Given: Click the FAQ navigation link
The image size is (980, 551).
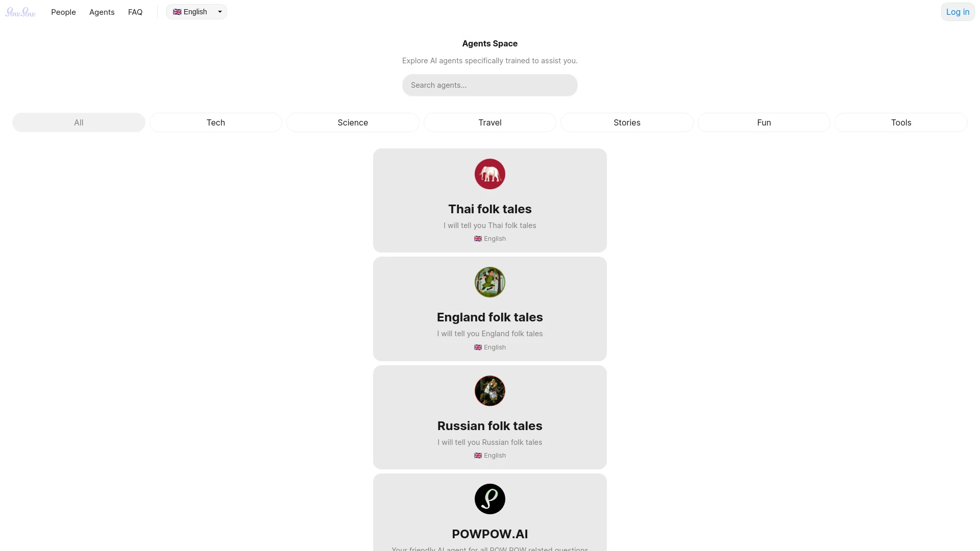Looking at the screenshot, I should click(135, 11).
